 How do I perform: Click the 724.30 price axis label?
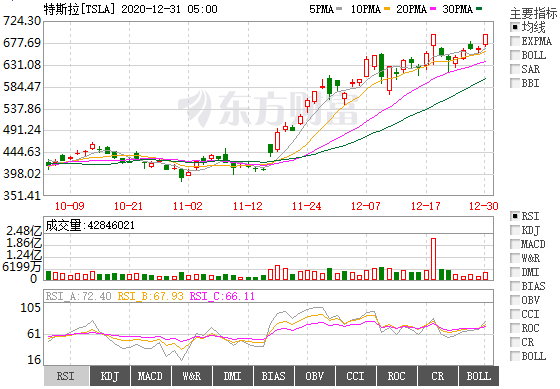22,21
